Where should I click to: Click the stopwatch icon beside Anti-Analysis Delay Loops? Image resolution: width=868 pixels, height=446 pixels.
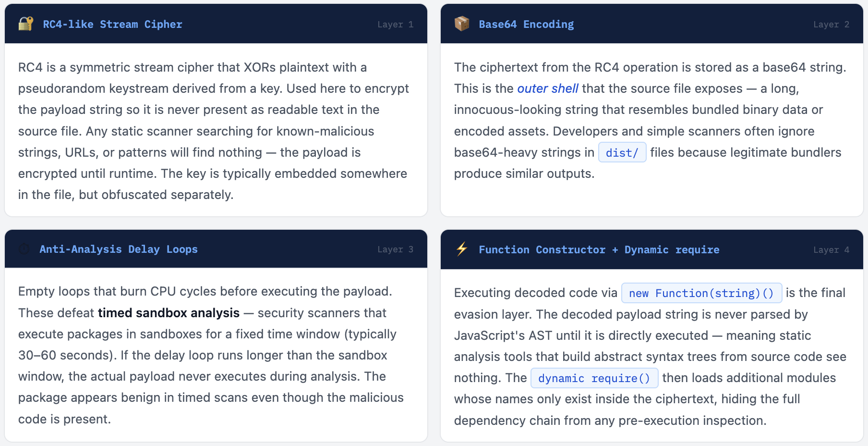[24, 249]
